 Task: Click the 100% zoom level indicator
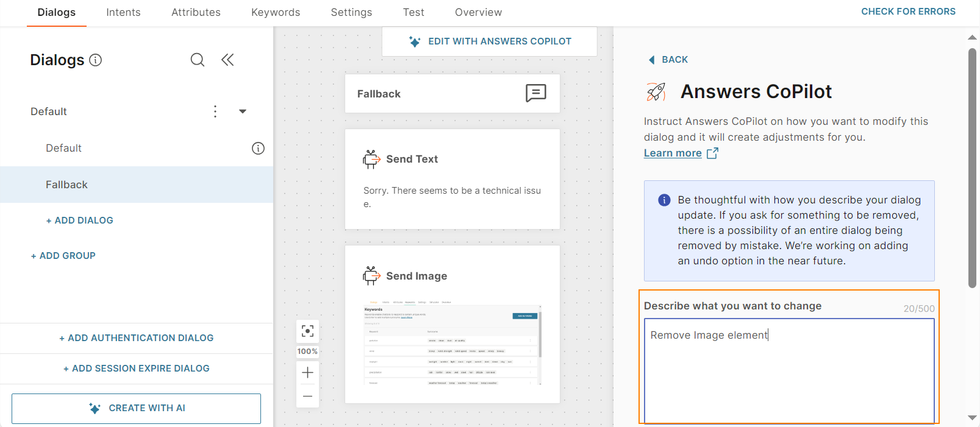point(307,351)
